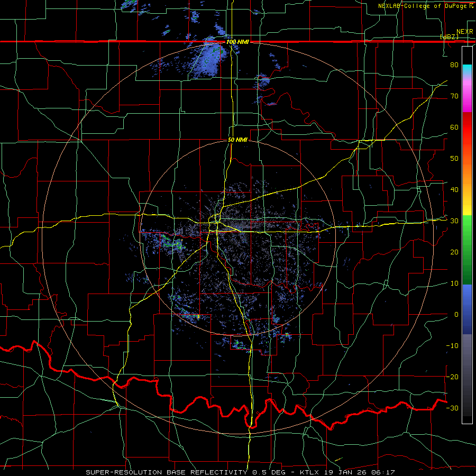
Task: Click the dBZ unit label above color scale
Action: [x=449, y=36]
